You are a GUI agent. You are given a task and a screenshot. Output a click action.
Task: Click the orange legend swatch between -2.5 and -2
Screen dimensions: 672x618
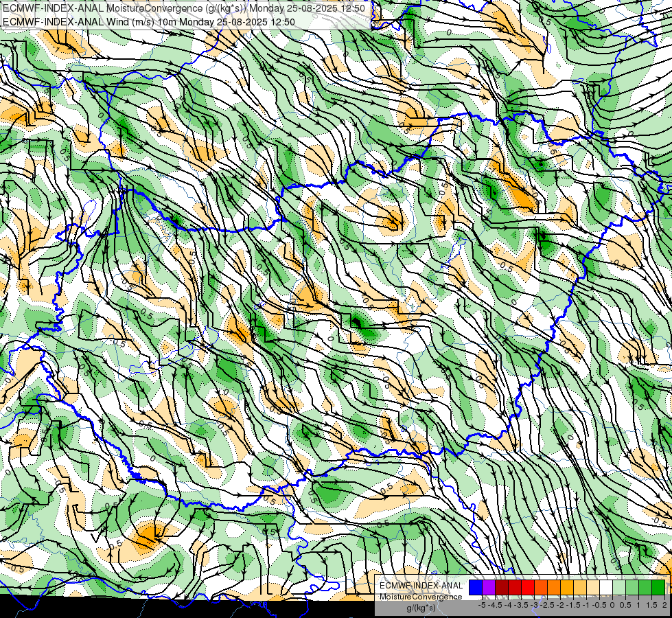[x=554, y=588]
